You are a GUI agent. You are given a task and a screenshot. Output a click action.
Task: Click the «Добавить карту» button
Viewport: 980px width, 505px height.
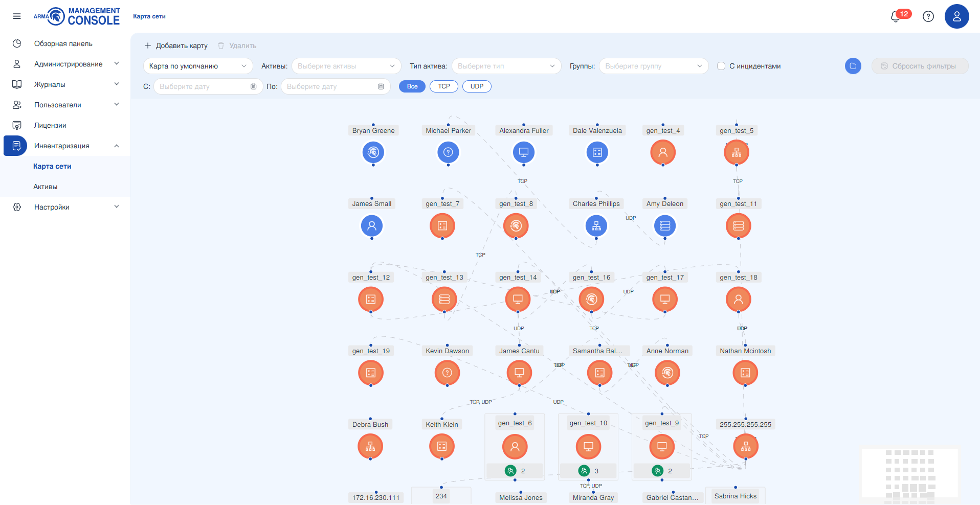coord(176,45)
